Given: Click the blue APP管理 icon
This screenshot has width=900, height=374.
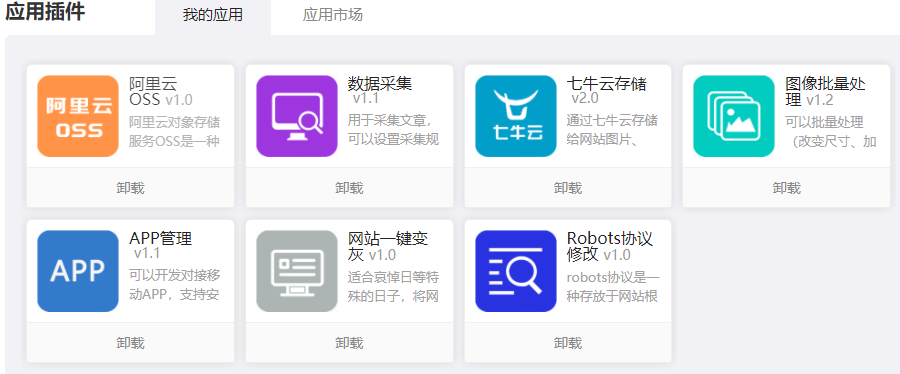Looking at the screenshot, I should [78, 271].
